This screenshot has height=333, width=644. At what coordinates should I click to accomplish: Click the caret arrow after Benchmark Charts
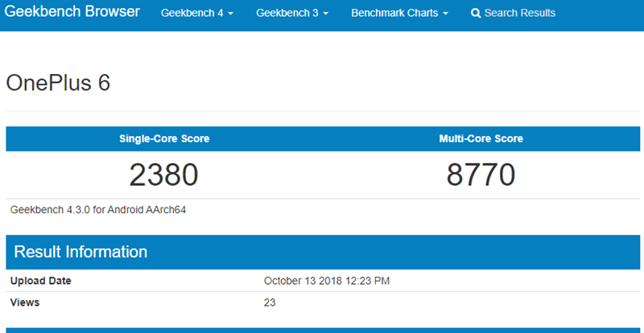point(446,14)
